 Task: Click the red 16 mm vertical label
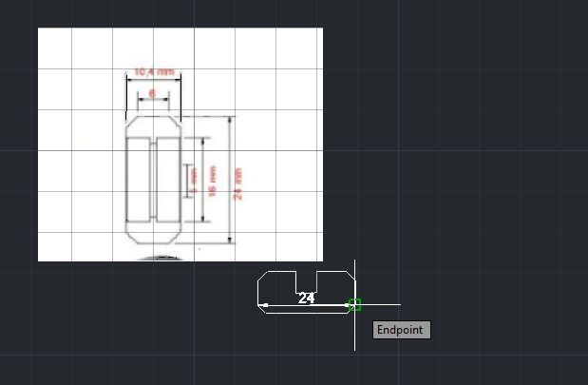point(212,182)
